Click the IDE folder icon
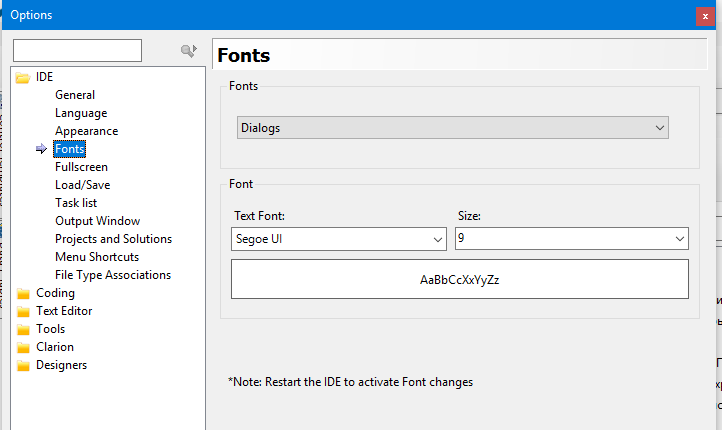The image size is (722, 430). [x=22, y=77]
